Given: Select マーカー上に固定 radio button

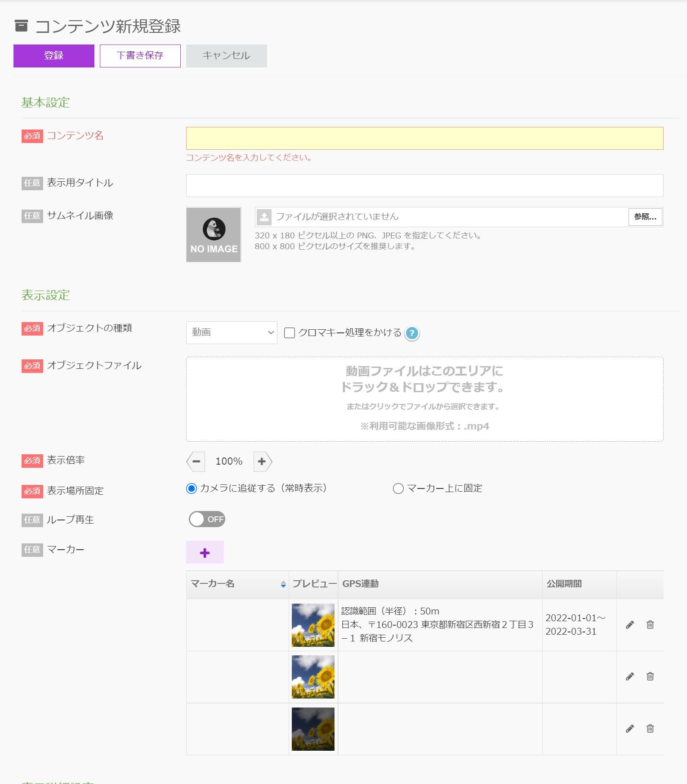Looking at the screenshot, I should 398,488.
